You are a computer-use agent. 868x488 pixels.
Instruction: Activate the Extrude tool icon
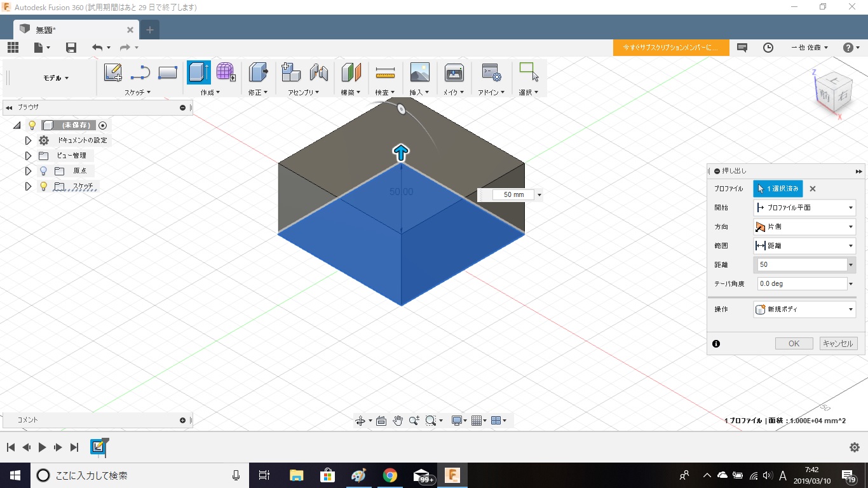199,72
